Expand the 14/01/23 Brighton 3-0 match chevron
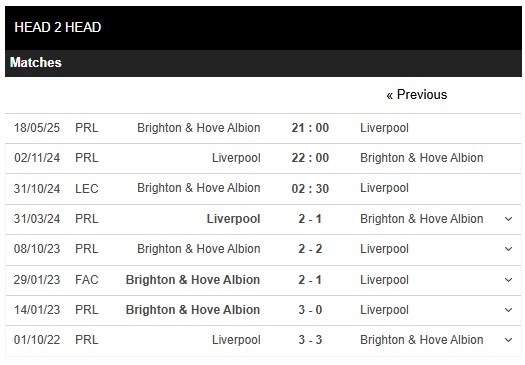525x365 pixels. click(x=508, y=310)
